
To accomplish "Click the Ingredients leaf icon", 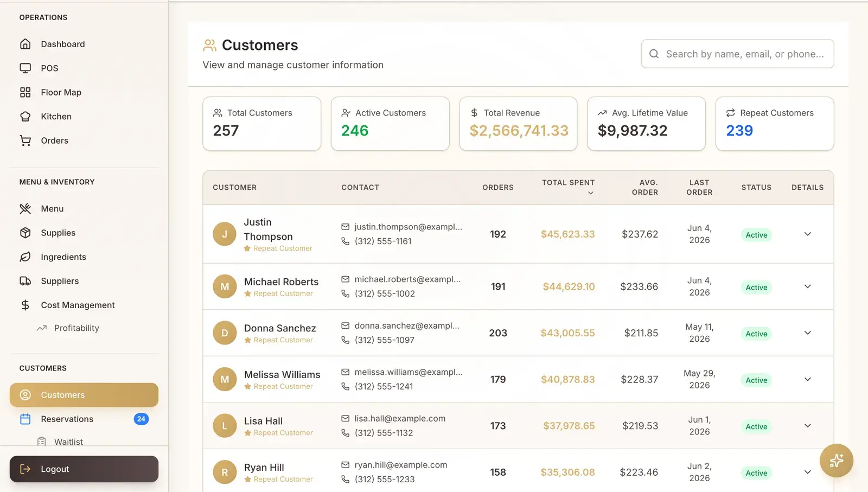I will click(x=25, y=257).
